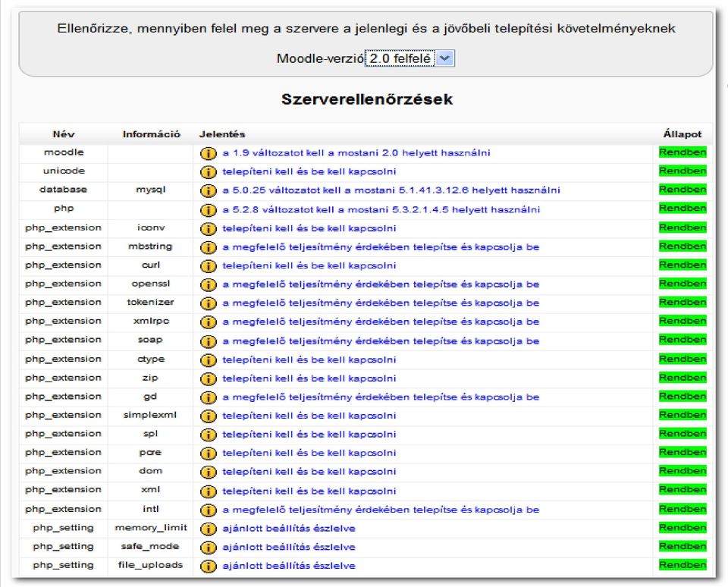Screen dimensions: 728x587
Task: Click the info icon in the spl row
Action: 208,435
